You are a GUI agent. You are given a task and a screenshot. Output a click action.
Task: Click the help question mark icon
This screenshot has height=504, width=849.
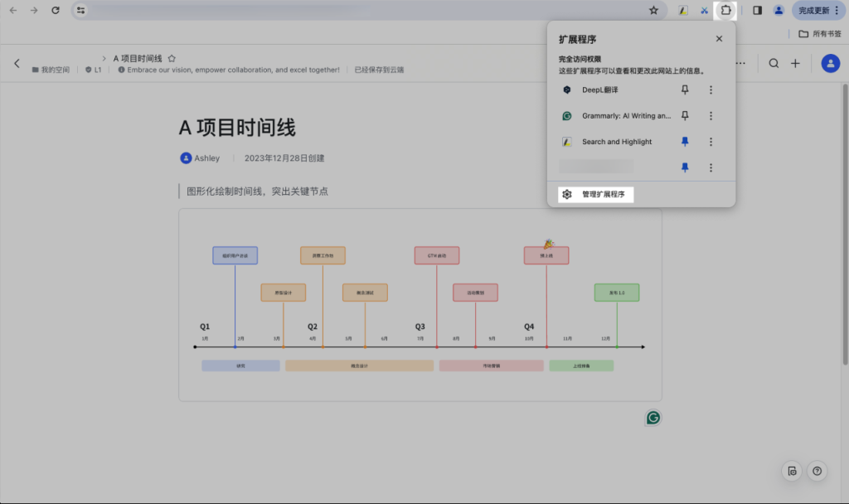point(817,471)
